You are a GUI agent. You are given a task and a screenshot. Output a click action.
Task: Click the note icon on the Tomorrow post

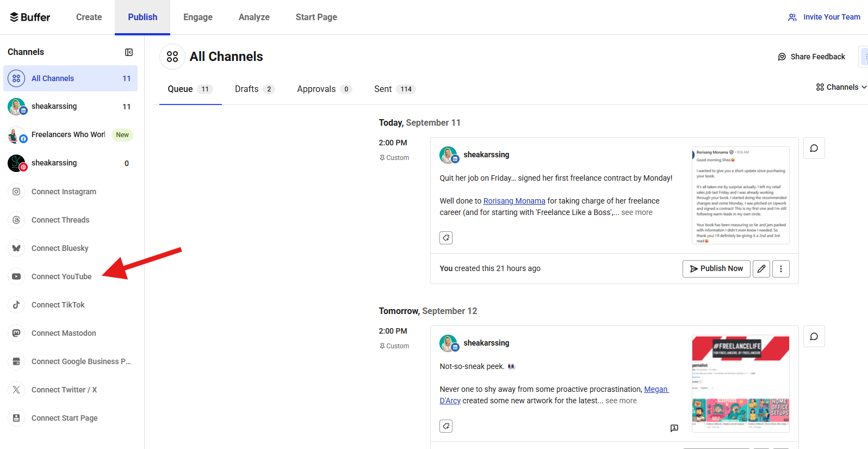(674, 428)
